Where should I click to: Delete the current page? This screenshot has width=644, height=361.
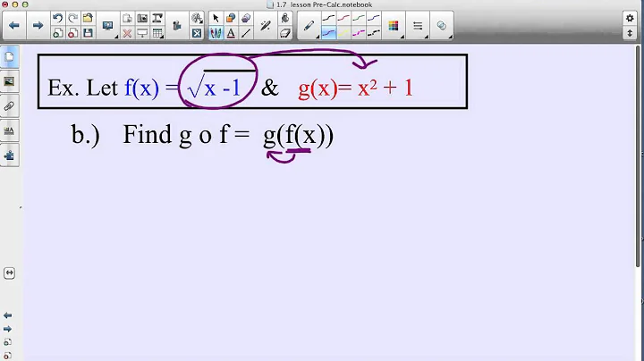(72, 33)
